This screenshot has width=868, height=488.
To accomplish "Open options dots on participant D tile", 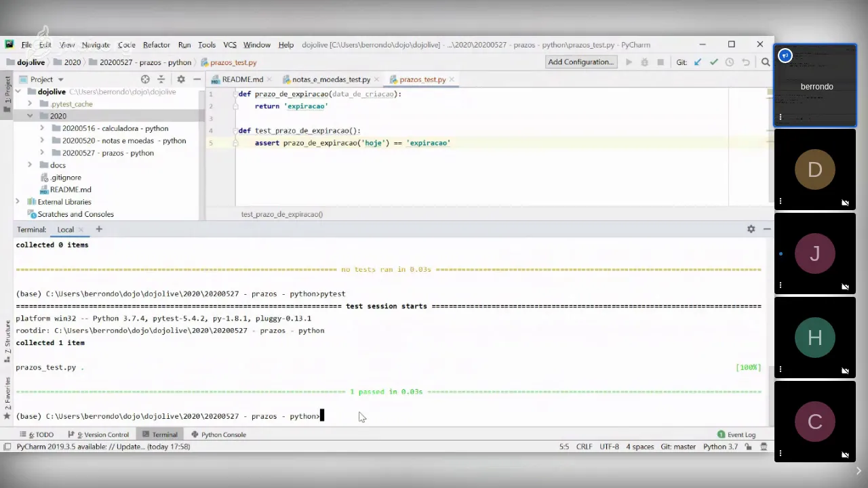I will pos(781,201).
